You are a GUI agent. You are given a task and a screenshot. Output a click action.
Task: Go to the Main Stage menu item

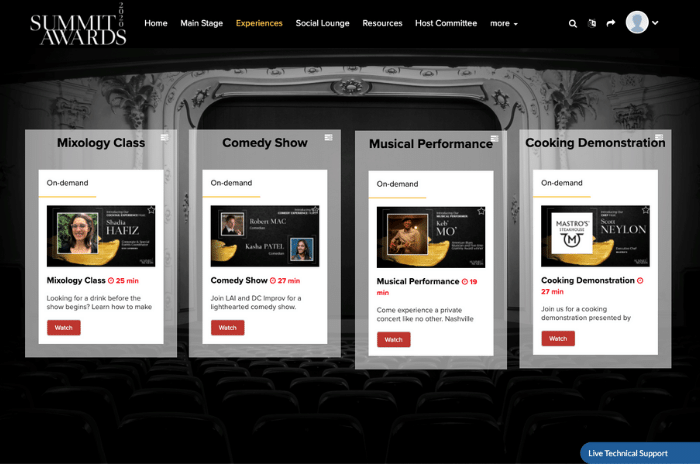point(201,23)
